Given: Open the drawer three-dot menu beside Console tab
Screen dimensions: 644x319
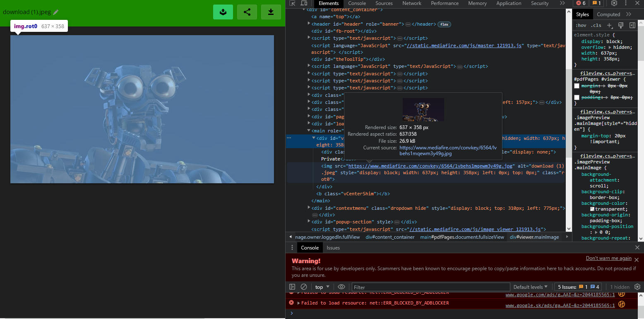Looking at the screenshot, I should [292, 247].
